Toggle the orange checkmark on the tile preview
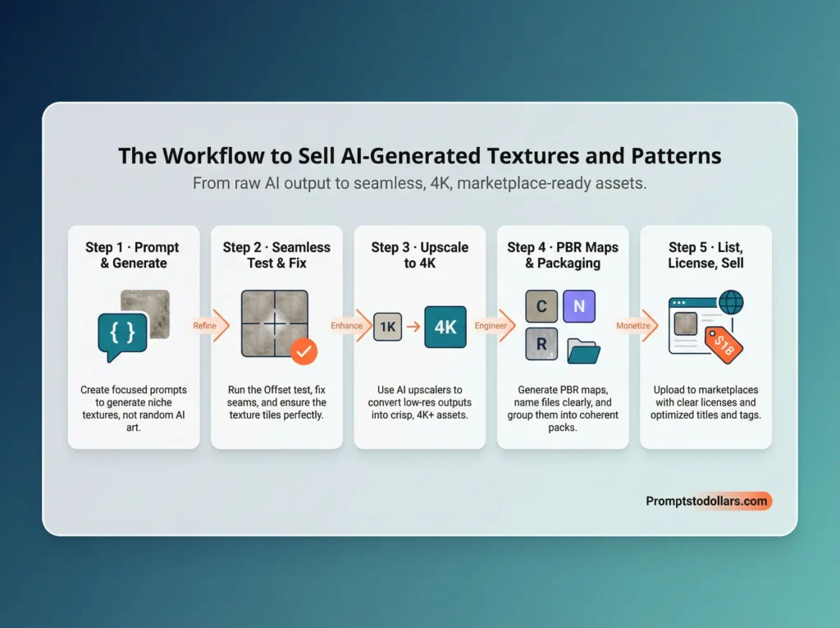This screenshot has height=628, width=840. click(x=304, y=351)
